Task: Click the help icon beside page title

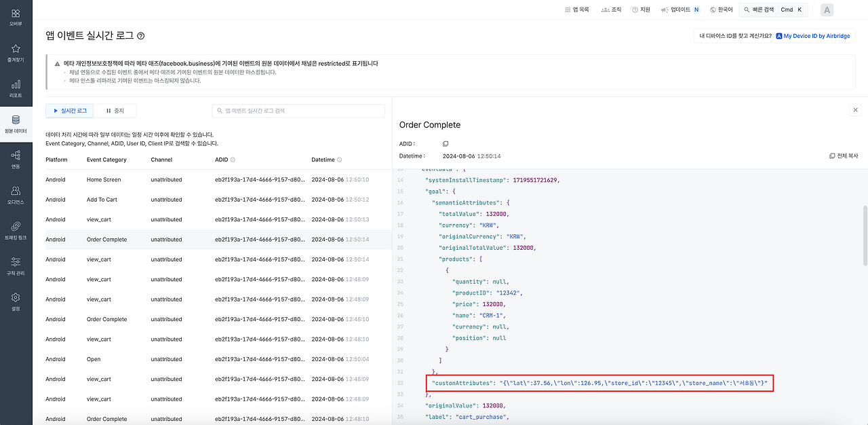Action: [x=140, y=36]
